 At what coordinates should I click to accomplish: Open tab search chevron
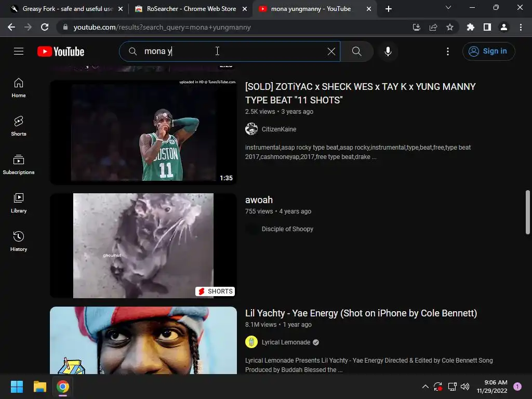[x=448, y=7]
